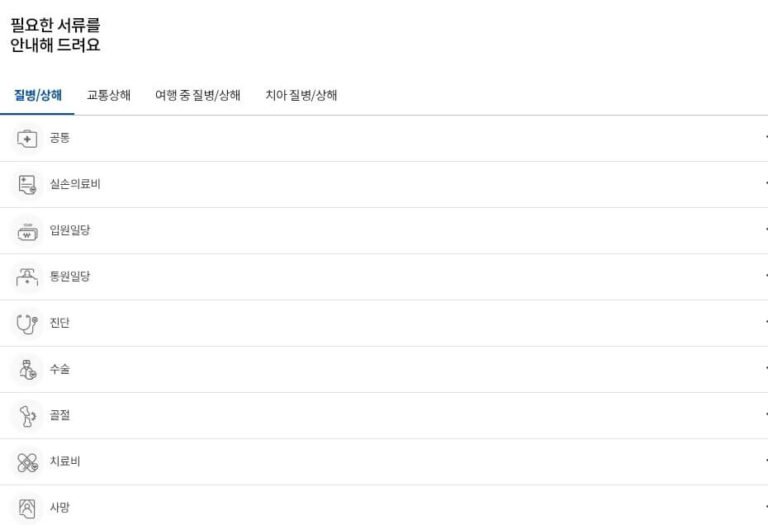This screenshot has width=768, height=525.
Task: Click the medical bill icon beside 실손의료비
Action: 27,184
